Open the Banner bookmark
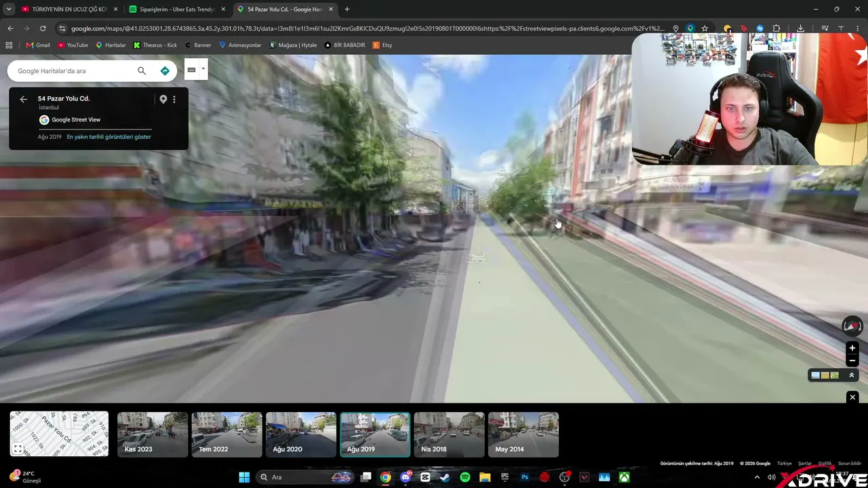868x488 pixels. coord(198,45)
